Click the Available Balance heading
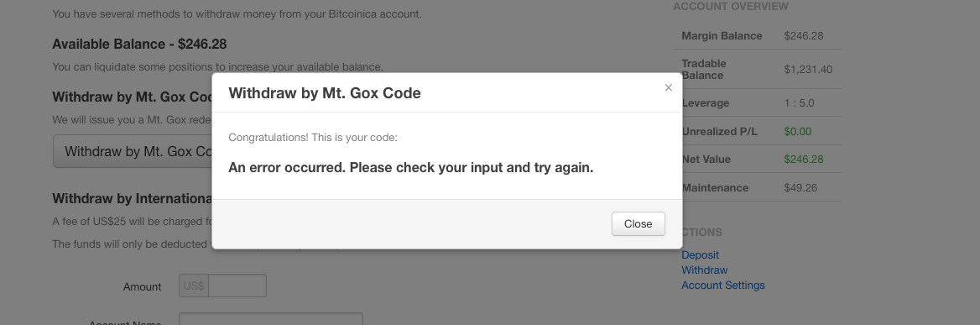 (139, 45)
